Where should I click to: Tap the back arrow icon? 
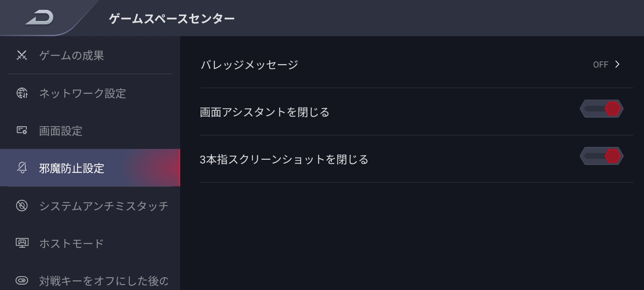point(40,18)
